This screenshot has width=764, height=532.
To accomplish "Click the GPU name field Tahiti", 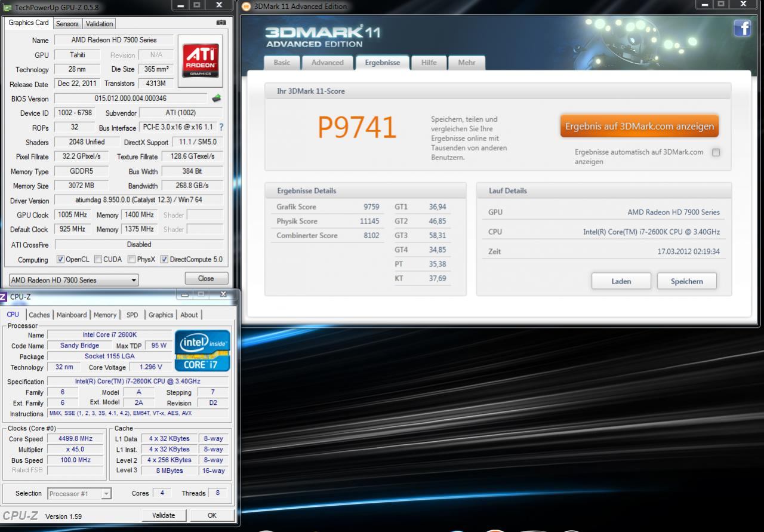I will (x=77, y=55).
